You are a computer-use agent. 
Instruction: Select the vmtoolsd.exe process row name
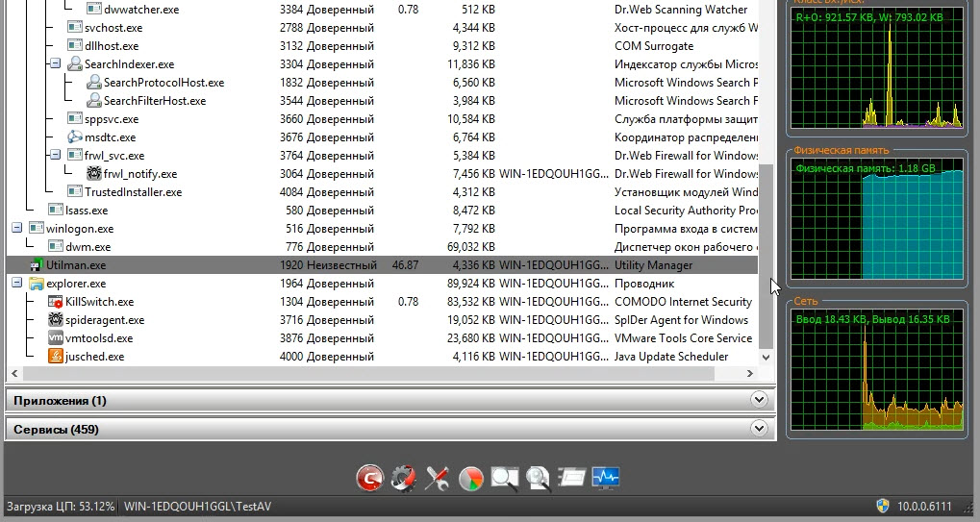[99, 338]
